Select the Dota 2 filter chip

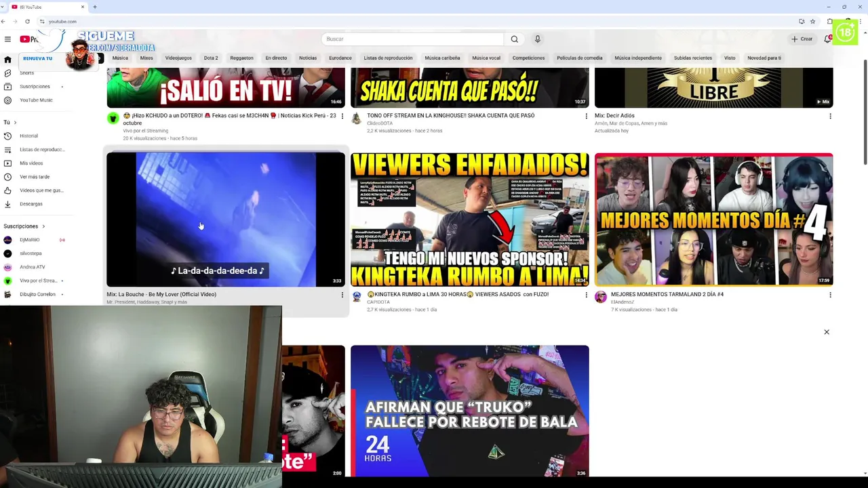click(211, 58)
